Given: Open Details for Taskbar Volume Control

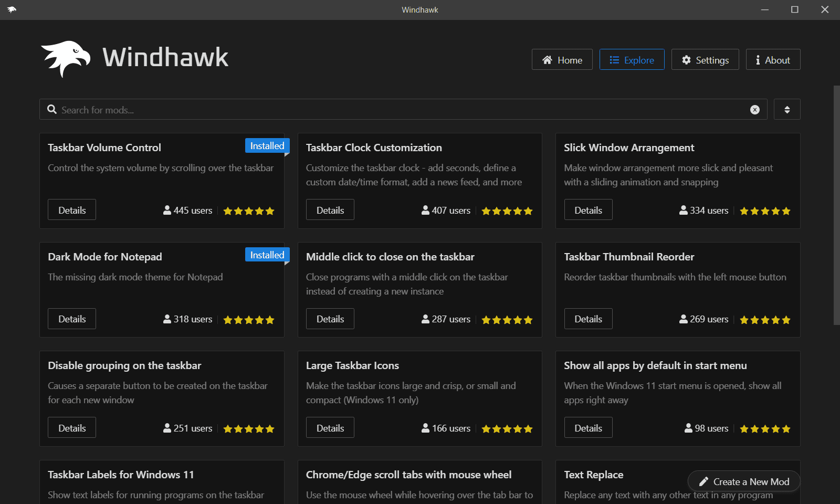Looking at the screenshot, I should [72, 210].
